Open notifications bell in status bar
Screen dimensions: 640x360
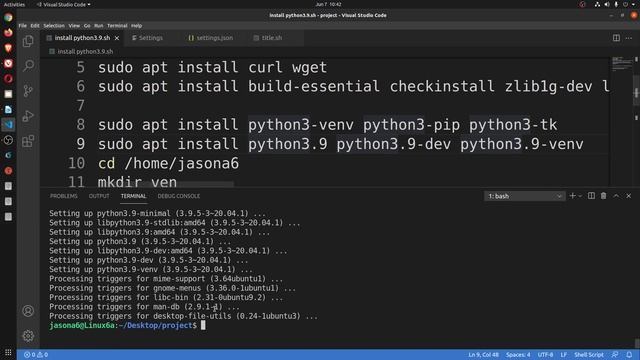pos(629,355)
